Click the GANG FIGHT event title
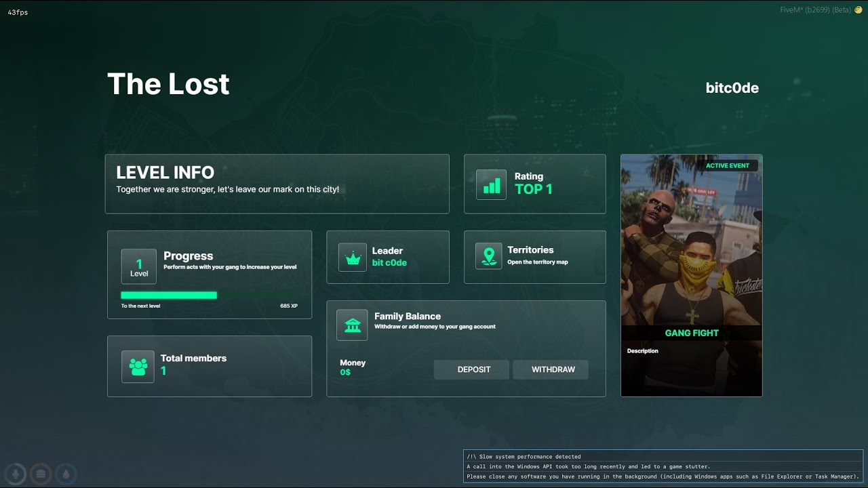 point(691,333)
